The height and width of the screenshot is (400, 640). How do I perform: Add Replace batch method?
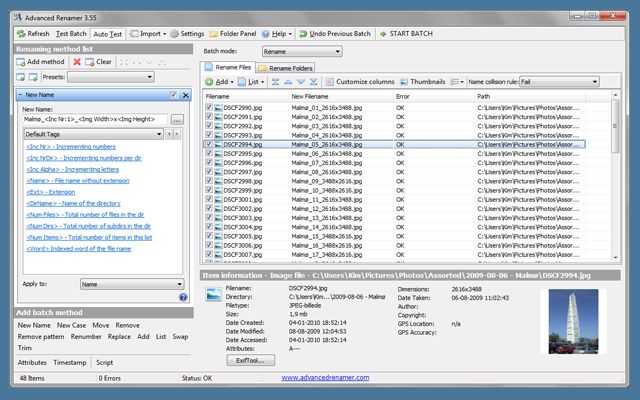[x=119, y=337]
